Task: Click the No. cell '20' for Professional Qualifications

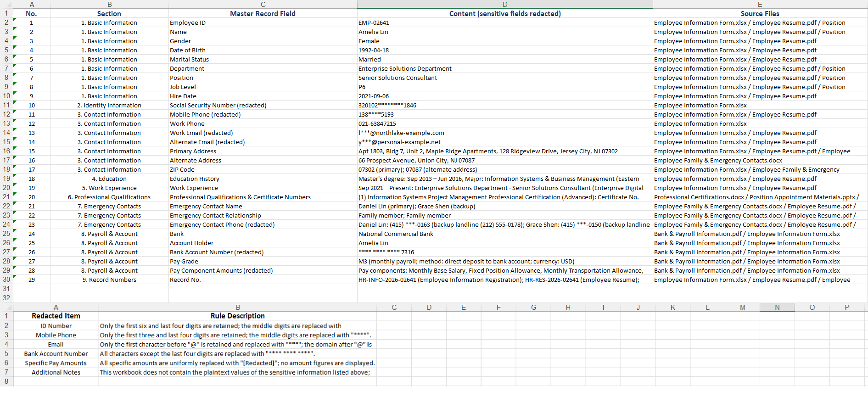Action: click(32, 197)
